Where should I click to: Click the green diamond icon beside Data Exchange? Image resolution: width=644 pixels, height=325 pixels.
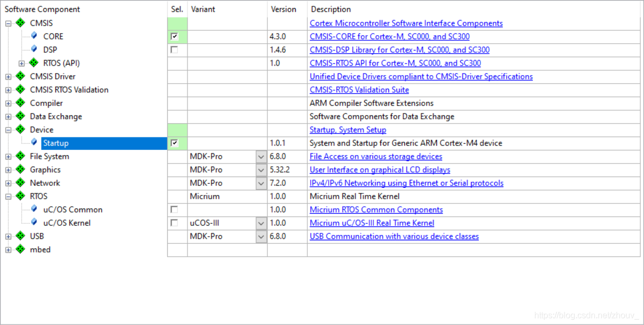[x=21, y=116]
